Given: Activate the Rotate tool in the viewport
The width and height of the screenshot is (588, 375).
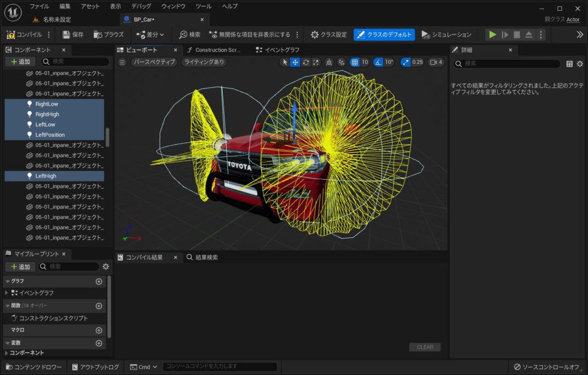Looking at the screenshot, I should coord(306,62).
